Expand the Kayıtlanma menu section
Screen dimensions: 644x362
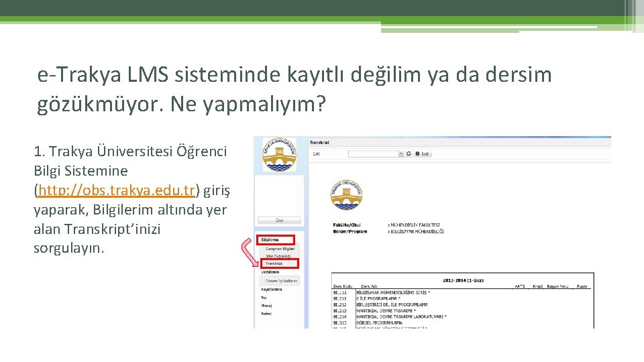coord(272,290)
